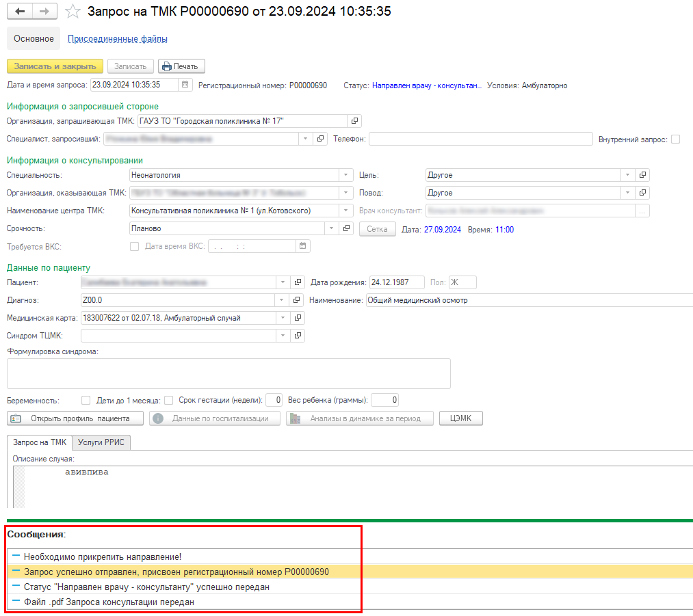The image size is (693, 616).
Task: Expand the Срочность dropdown list
Action: coord(332,228)
